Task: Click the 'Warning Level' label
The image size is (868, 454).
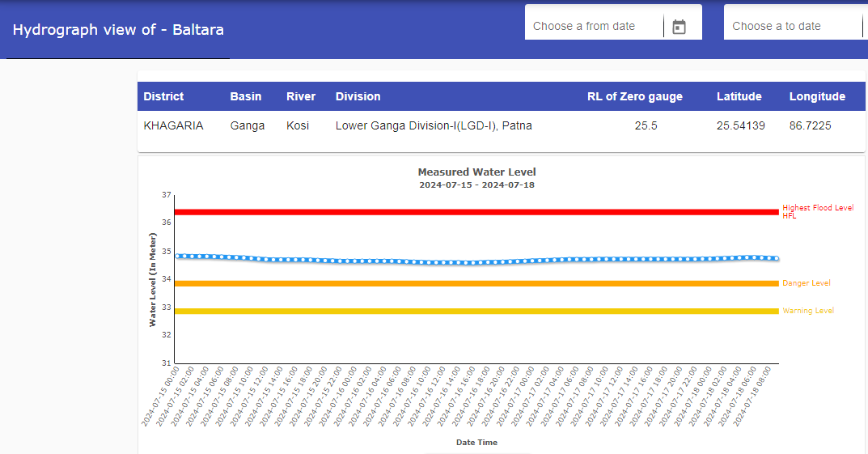Action: (807, 311)
